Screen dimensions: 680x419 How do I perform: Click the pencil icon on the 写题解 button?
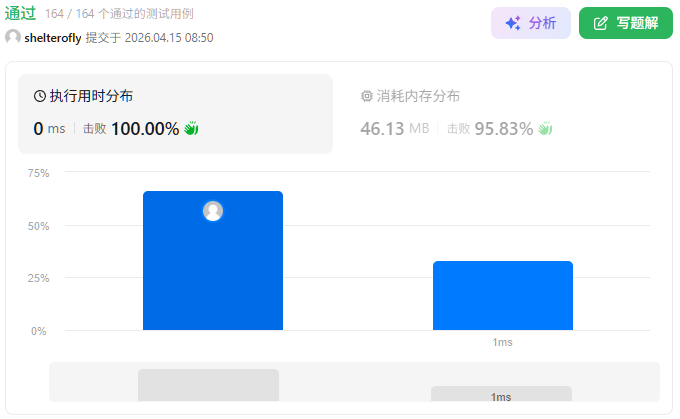[x=601, y=23]
